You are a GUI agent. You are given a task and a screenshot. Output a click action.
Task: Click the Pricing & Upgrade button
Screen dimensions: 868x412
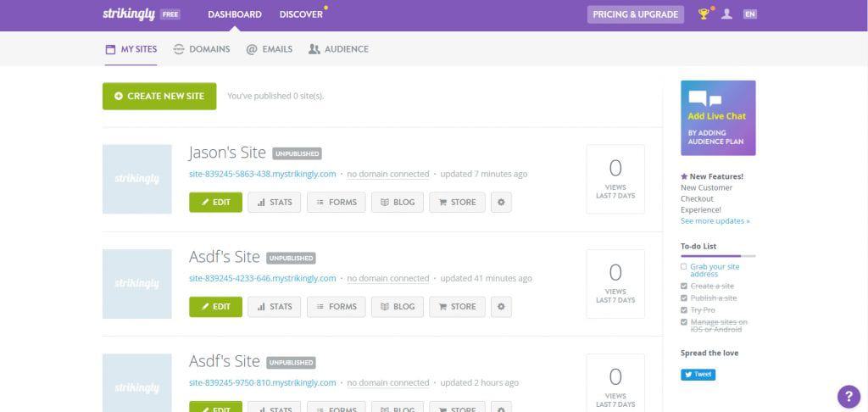click(636, 14)
